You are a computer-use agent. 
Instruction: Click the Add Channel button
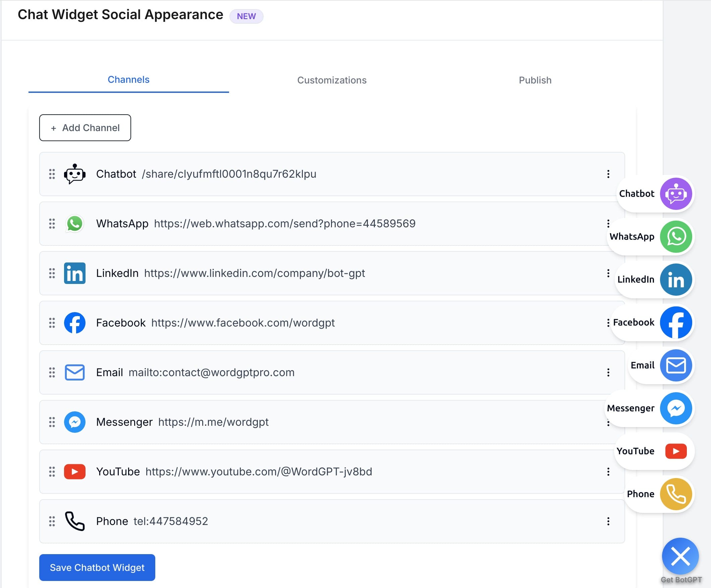point(85,128)
